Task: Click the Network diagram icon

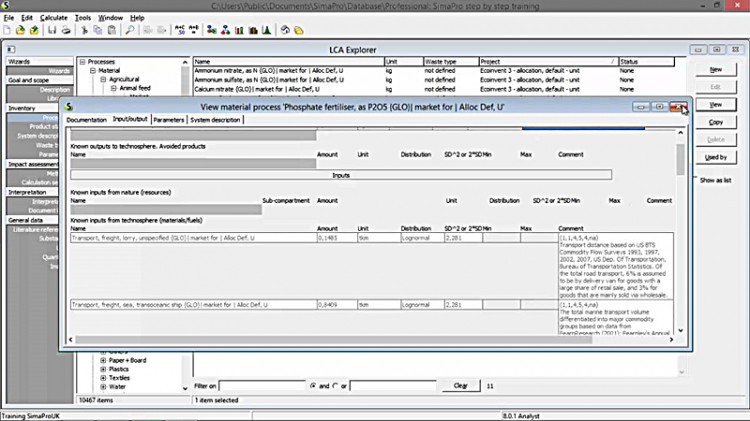Action: point(211,30)
